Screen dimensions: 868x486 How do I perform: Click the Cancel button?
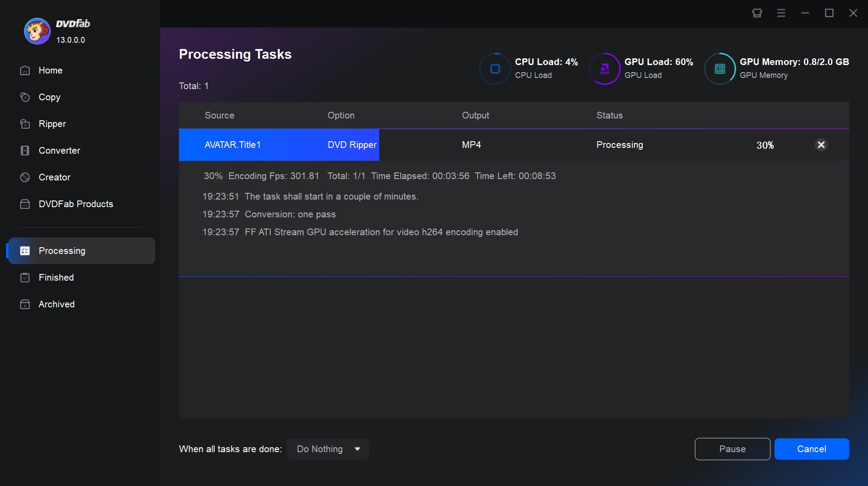point(812,449)
